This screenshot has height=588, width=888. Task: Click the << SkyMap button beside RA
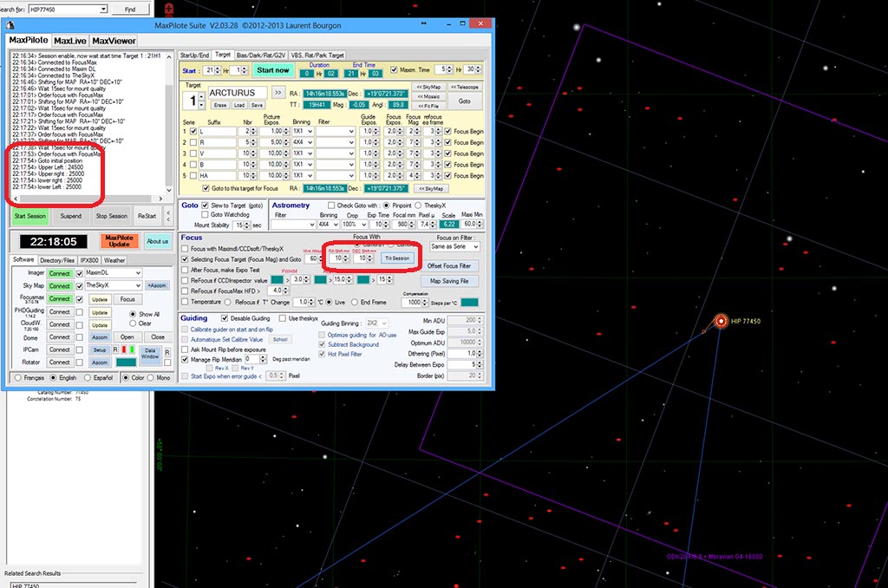(x=429, y=87)
